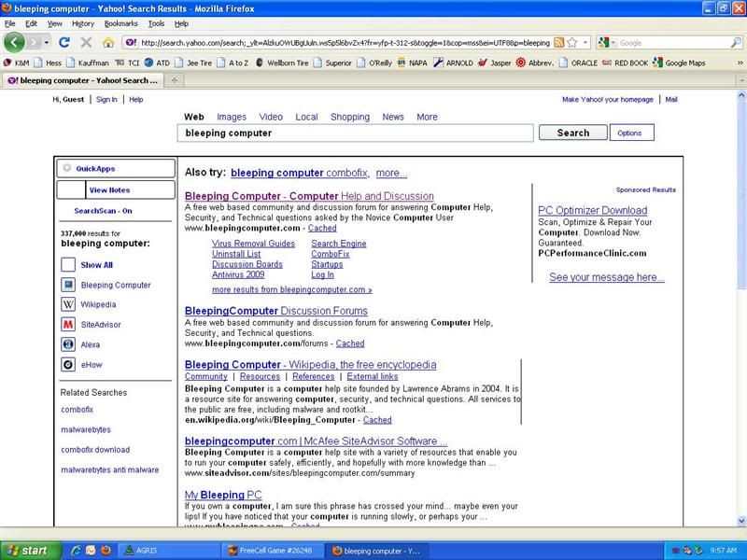
Task: Select the SiteAdvisor filter icon
Action: click(68, 324)
